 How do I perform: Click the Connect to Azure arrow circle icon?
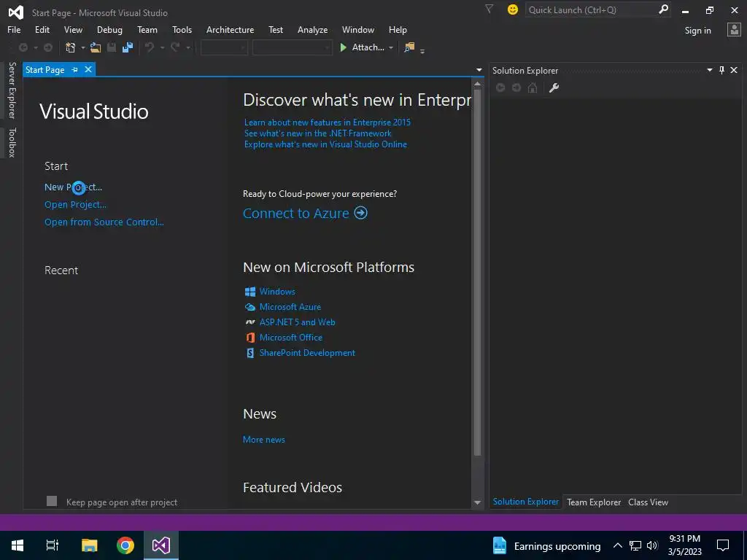[360, 212]
